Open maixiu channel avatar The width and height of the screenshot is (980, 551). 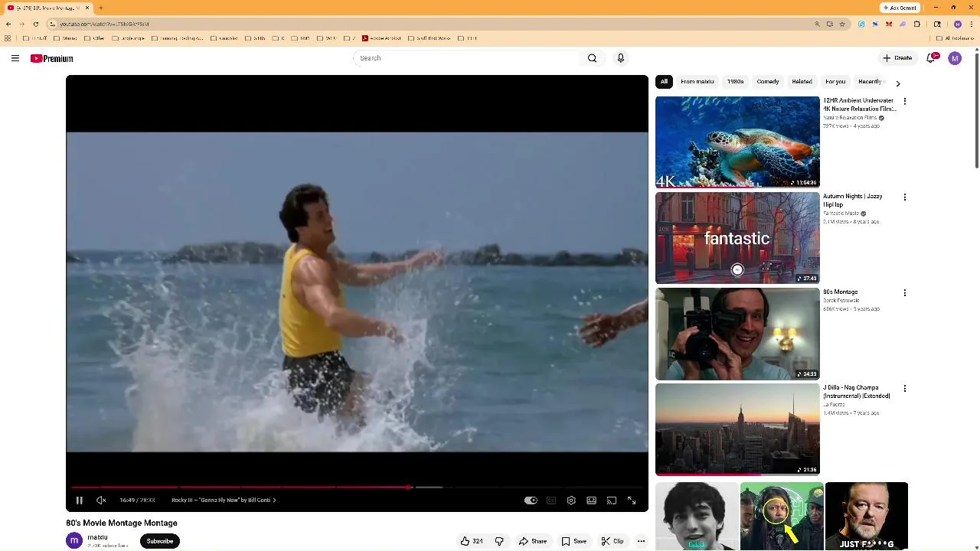click(74, 541)
